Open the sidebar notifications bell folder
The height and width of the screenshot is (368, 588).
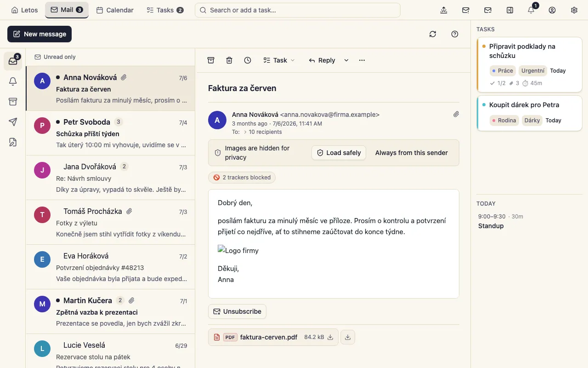click(13, 81)
